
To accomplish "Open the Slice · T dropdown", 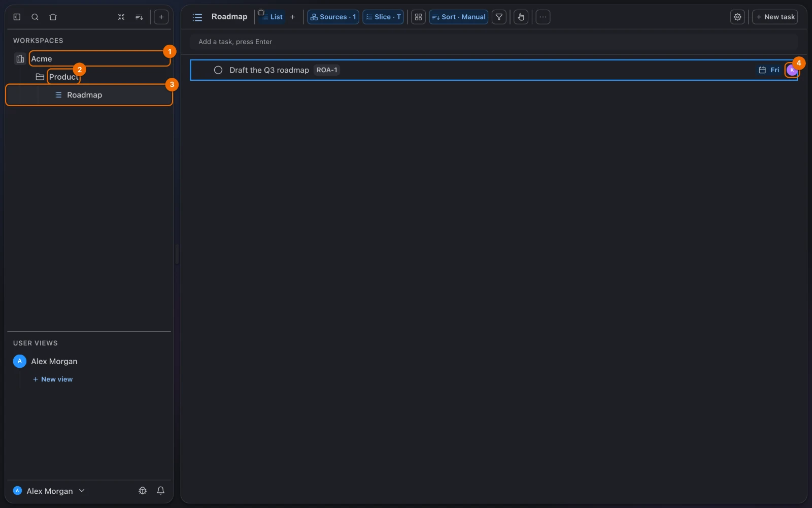I will pos(383,17).
